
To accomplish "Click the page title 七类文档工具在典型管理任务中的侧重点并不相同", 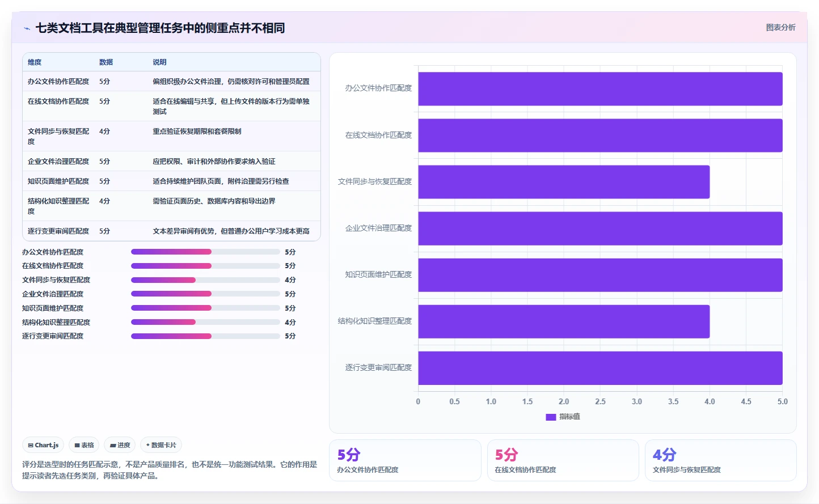I will tap(160, 28).
